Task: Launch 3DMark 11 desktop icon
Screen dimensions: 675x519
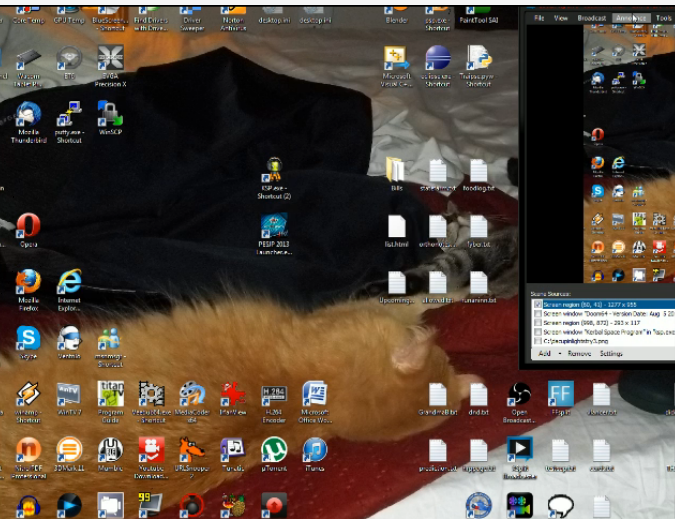Action: 69,454
